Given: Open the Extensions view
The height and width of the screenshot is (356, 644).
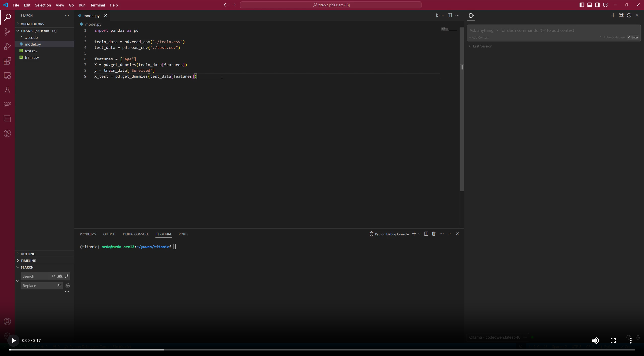Looking at the screenshot, I should [8, 61].
